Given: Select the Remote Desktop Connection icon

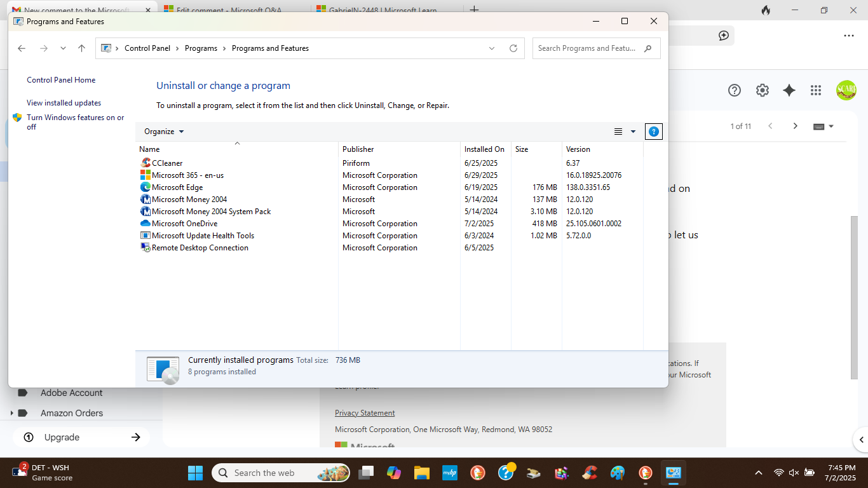Looking at the screenshot, I should pos(146,248).
